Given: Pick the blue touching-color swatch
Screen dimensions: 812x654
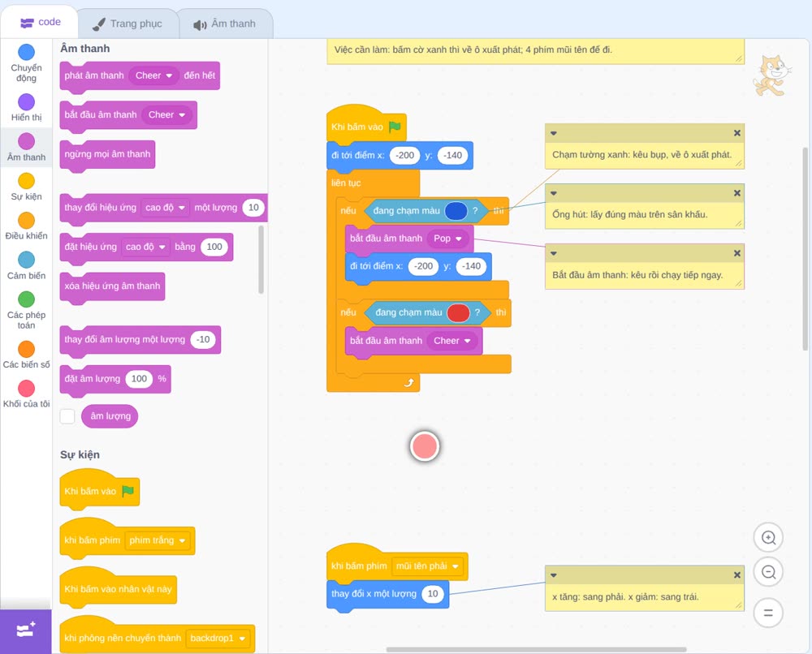Looking at the screenshot, I should (x=456, y=211).
